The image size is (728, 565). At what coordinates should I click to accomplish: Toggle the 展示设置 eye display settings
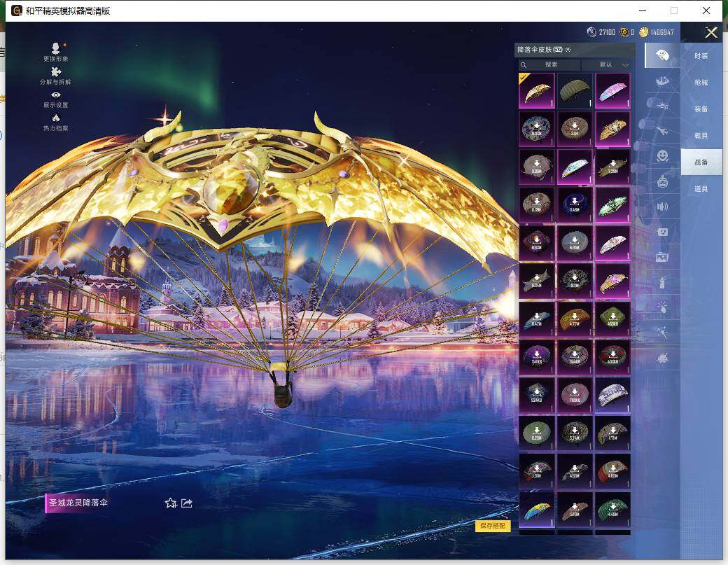pos(56,99)
